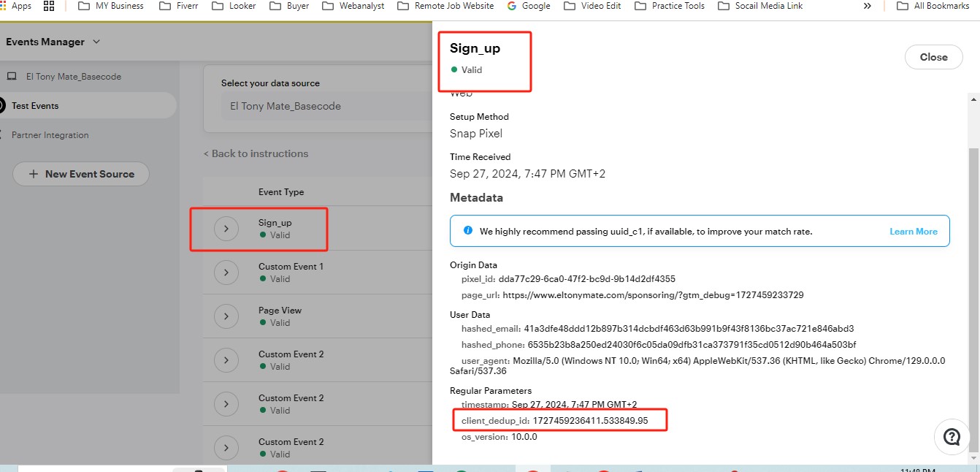This screenshot has width=980, height=472.
Task: Click the user_agent Mozilla/5.0 value
Action: pos(697,365)
